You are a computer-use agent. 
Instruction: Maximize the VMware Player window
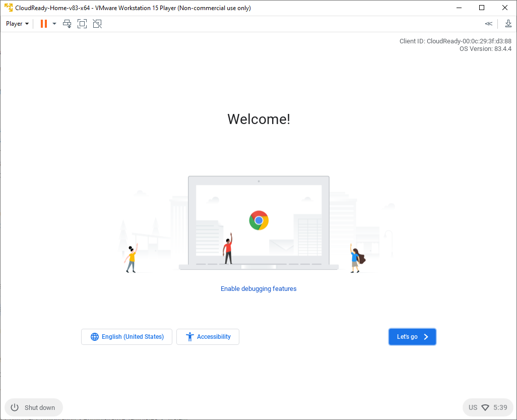coord(482,8)
